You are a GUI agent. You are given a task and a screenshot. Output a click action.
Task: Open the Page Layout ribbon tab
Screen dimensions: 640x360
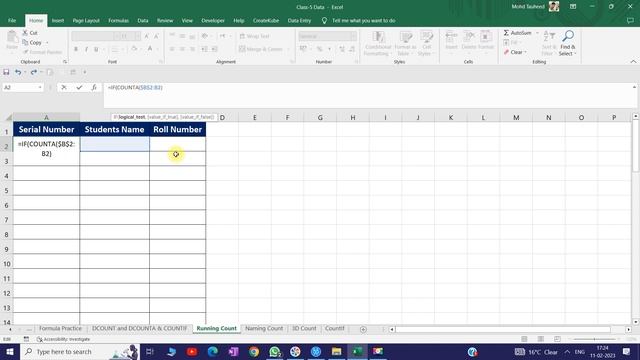[86, 20]
